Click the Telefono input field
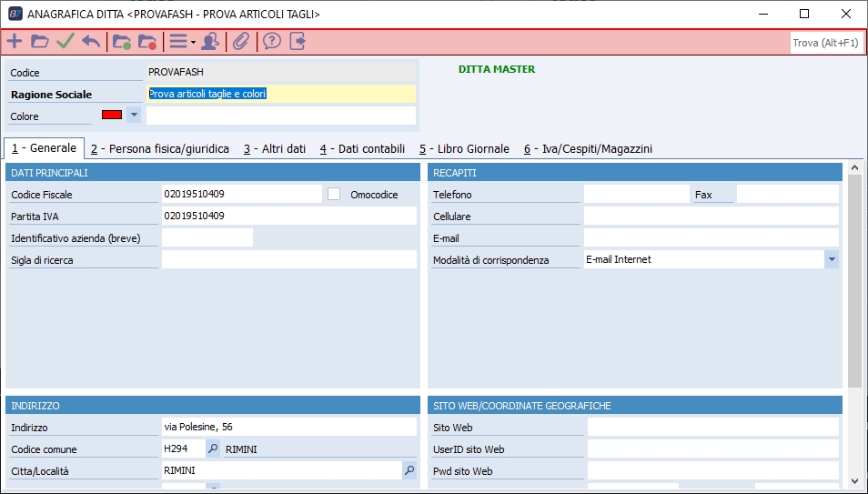The image size is (868, 494). 637,194
